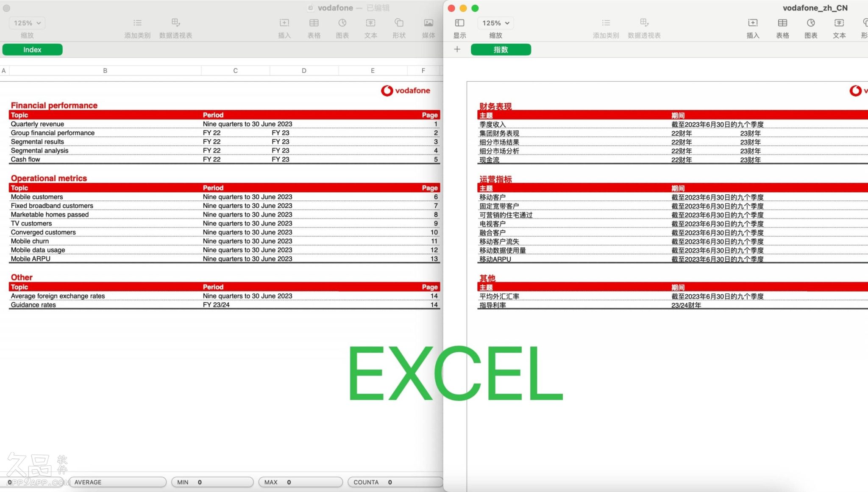Click the vodafone_zh_CN window title
The width and height of the screenshot is (868, 492).
[x=815, y=8]
